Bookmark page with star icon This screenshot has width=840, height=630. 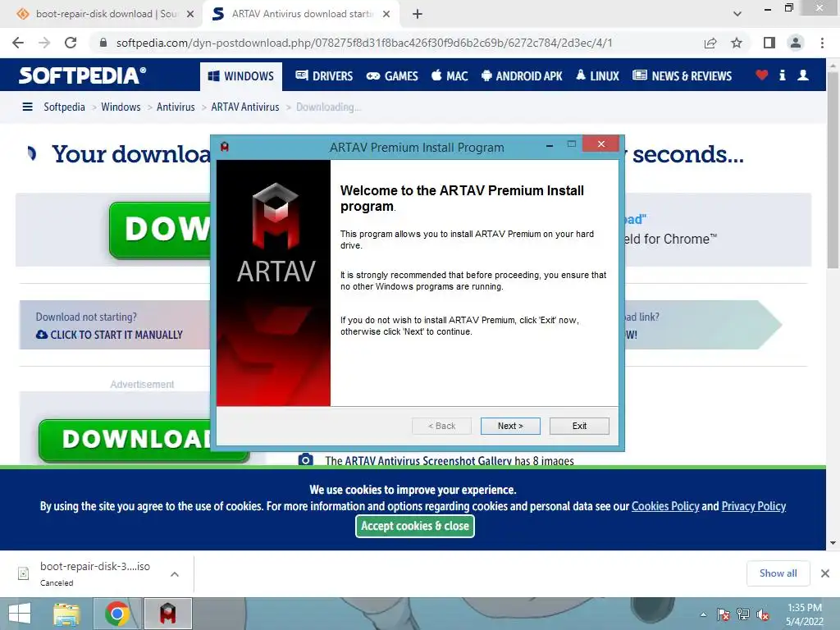737,43
